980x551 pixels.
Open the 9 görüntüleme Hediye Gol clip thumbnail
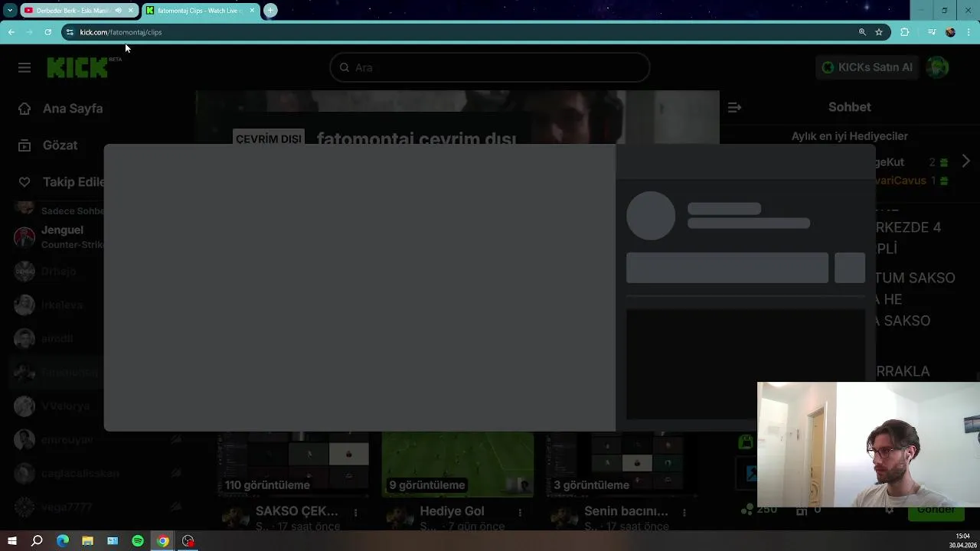point(458,465)
